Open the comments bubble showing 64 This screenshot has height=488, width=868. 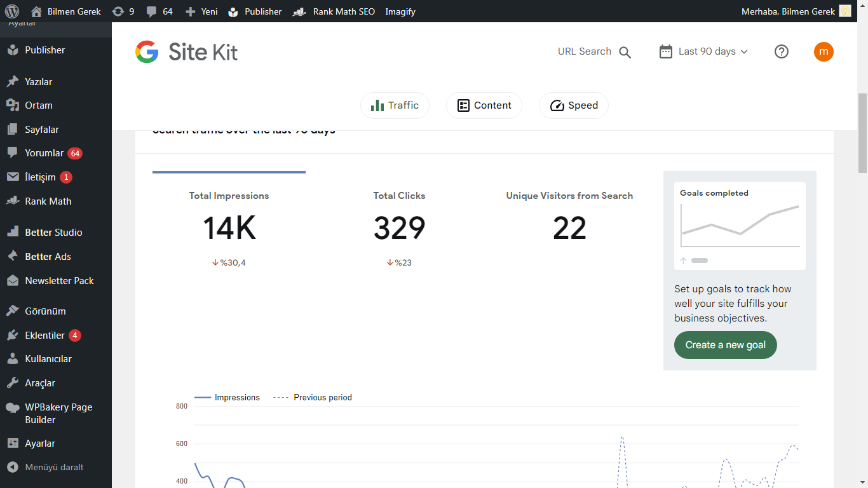point(159,11)
